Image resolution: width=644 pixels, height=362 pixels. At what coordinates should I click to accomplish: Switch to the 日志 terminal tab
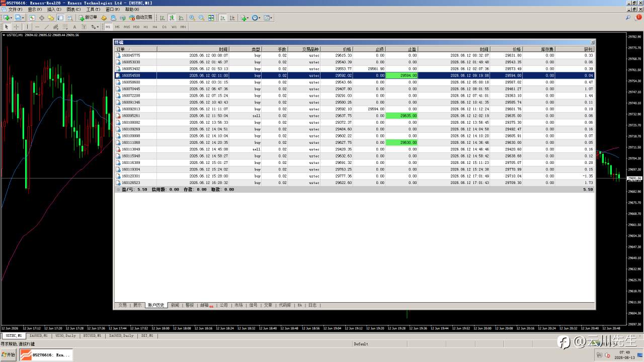[312, 305]
